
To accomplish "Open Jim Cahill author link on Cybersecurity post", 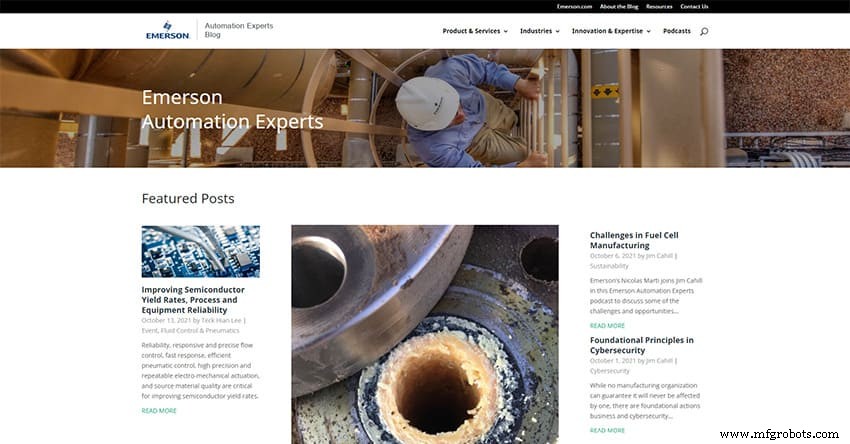I will click(659, 361).
